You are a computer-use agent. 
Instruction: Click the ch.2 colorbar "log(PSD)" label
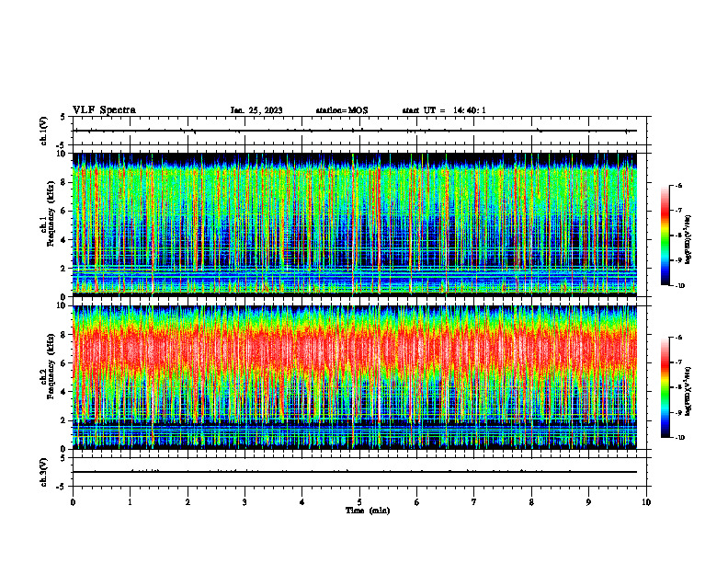tap(688, 391)
